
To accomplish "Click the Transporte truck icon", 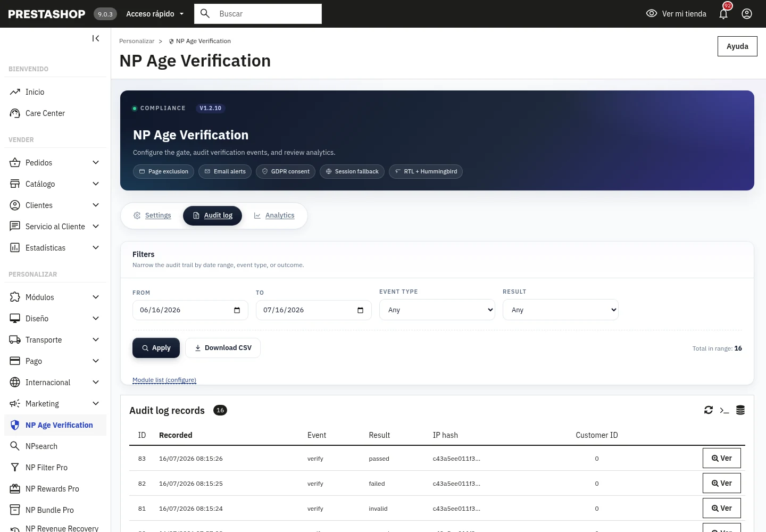I will (15, 340).
